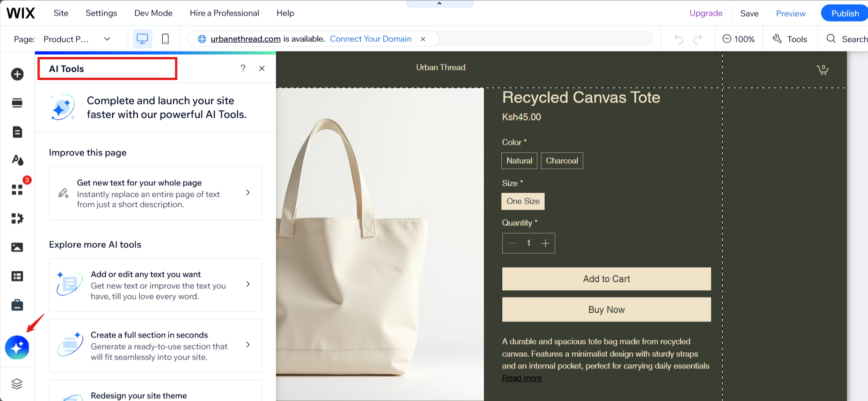
Task: Click the Add to Cart button
Action: click(x=606, y=279)
